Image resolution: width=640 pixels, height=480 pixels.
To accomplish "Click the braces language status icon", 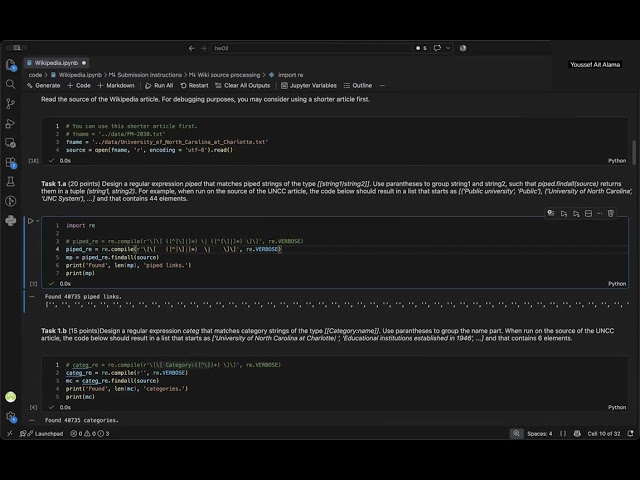I will [563, 433].
